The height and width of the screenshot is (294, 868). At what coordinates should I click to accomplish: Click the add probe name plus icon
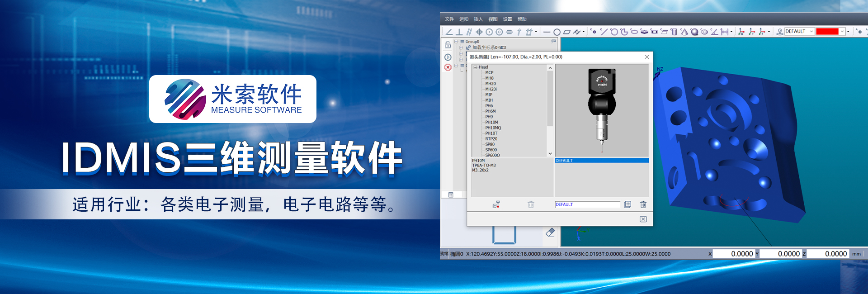point(627,204)
